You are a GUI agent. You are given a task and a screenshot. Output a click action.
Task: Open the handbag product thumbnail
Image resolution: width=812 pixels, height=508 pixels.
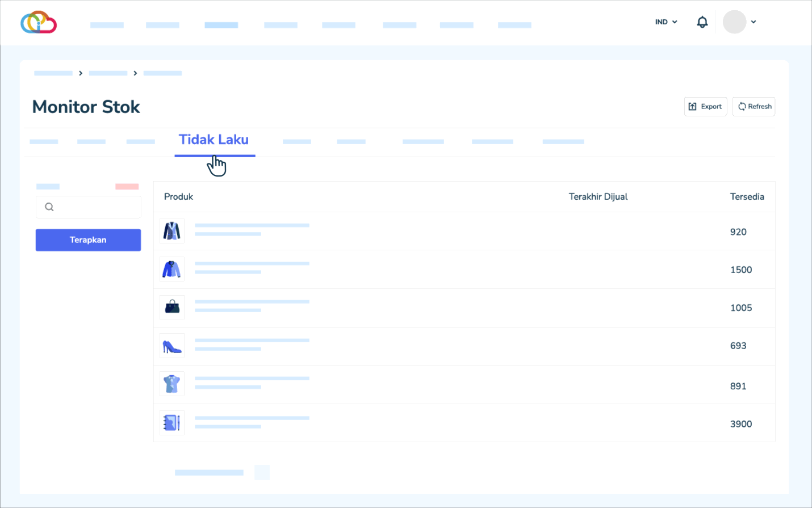(172, 308)
